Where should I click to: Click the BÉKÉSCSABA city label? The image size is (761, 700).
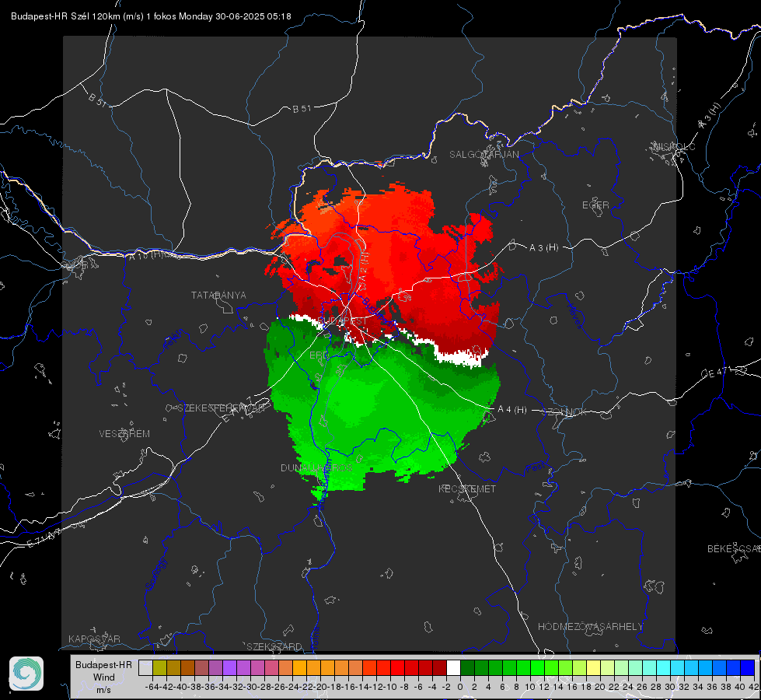(734, 549)
